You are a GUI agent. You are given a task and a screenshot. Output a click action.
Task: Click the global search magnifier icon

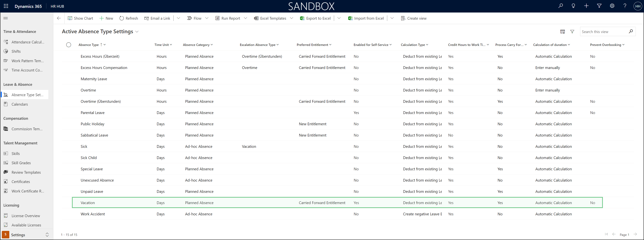560,6
